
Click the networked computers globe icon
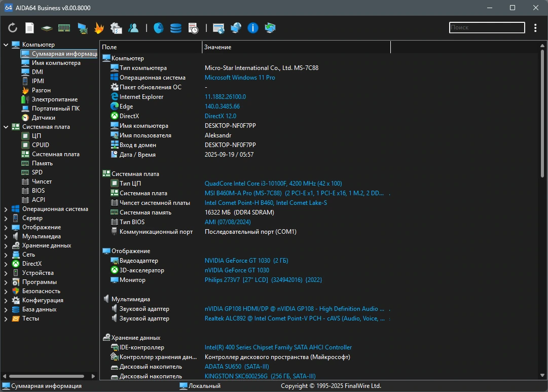236,27
